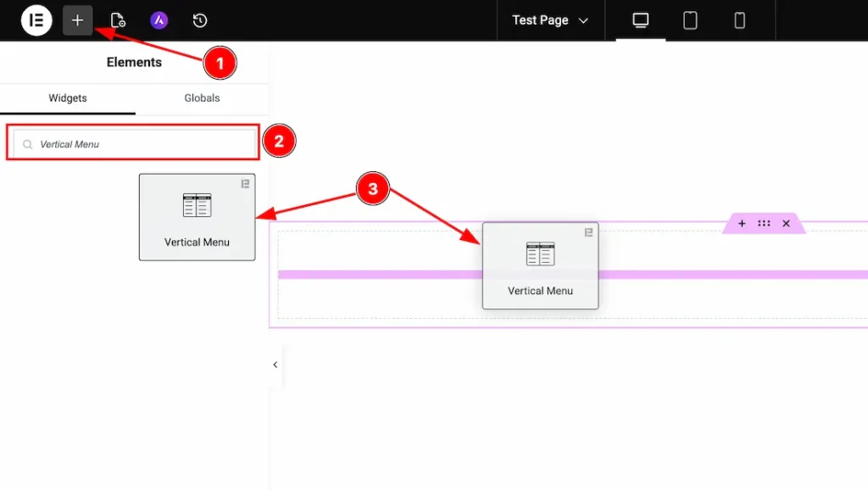Viewport: 868px width, 490px height.
Task: Expand the Test Page dropdown
Action: click(x=550, y=20)
